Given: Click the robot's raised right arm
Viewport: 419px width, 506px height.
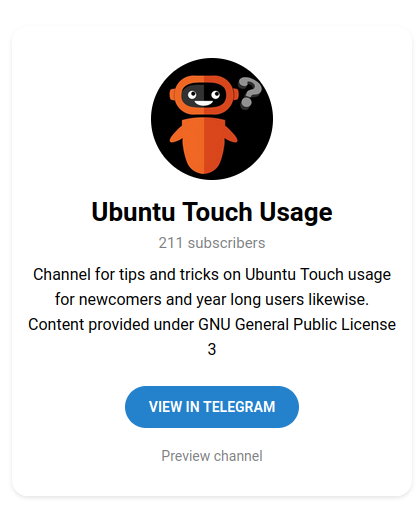Looking at the screenshot, I should pyautogui.click(x=230, y=133).
